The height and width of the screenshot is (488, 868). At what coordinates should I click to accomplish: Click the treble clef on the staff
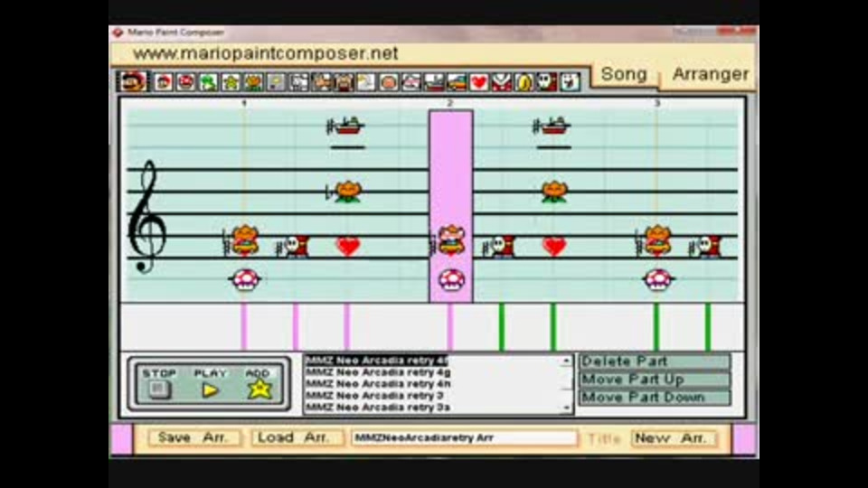pos(147,217)
